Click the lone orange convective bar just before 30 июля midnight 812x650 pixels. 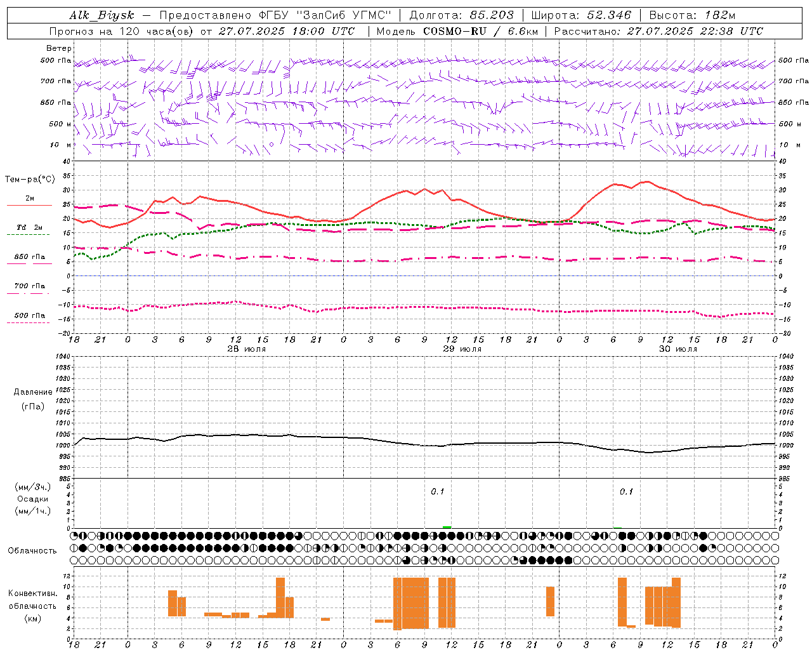coord(550,601)
